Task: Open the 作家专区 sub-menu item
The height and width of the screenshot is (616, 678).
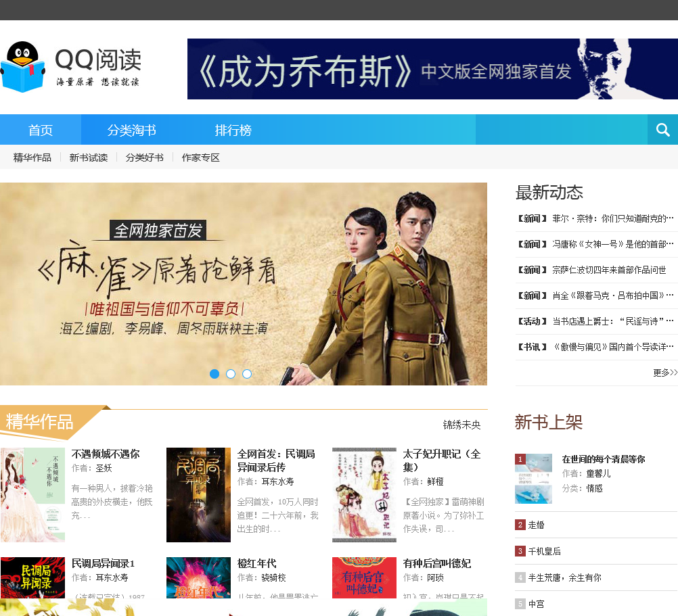Action: [201, 158]
